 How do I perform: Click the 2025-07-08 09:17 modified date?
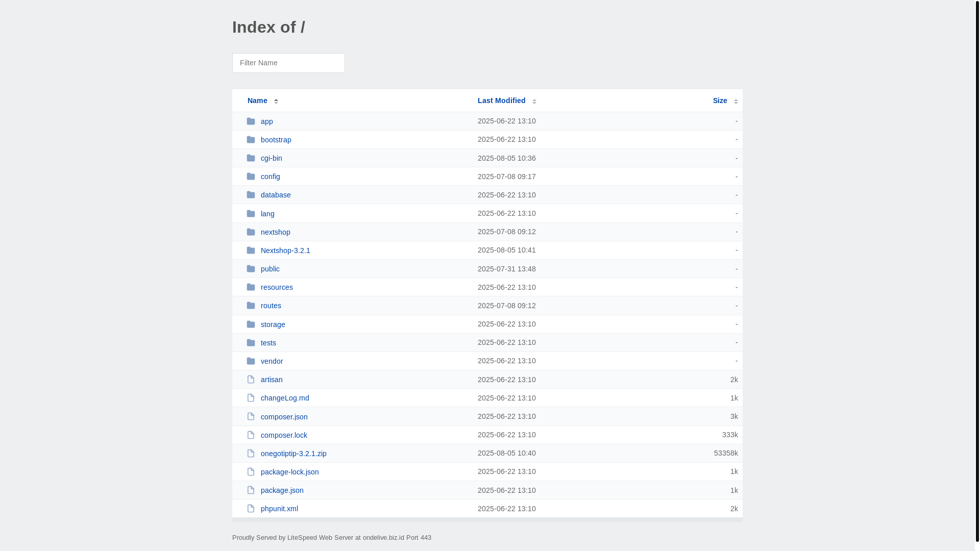coord(507,177)
